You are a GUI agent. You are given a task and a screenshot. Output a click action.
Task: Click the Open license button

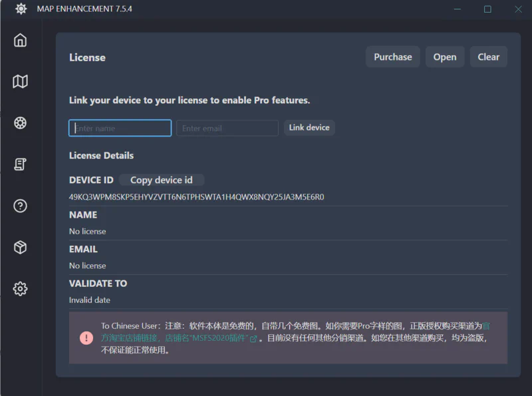(x=444, y=57)
